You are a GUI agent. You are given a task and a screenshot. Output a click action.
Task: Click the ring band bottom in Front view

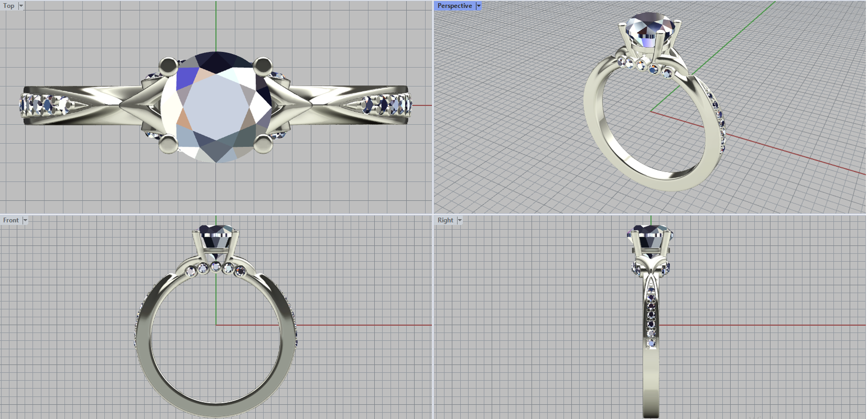point(216,410)
